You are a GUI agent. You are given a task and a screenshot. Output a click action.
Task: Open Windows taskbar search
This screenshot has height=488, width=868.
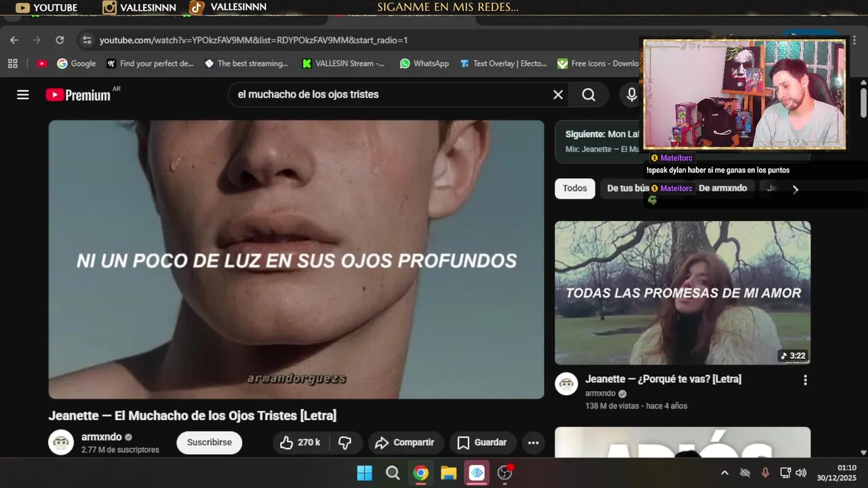point(393,473)
